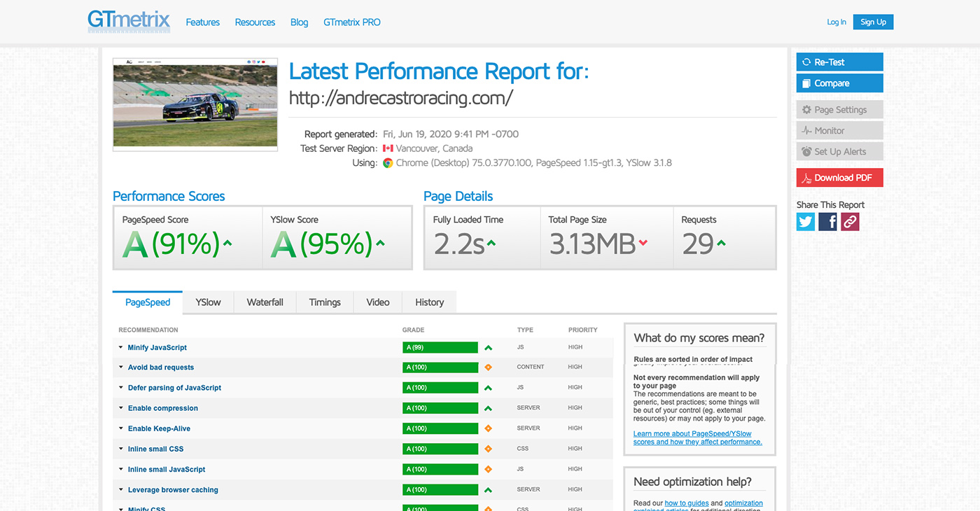Click the green arrow beside 29 requests

(721, 244)
